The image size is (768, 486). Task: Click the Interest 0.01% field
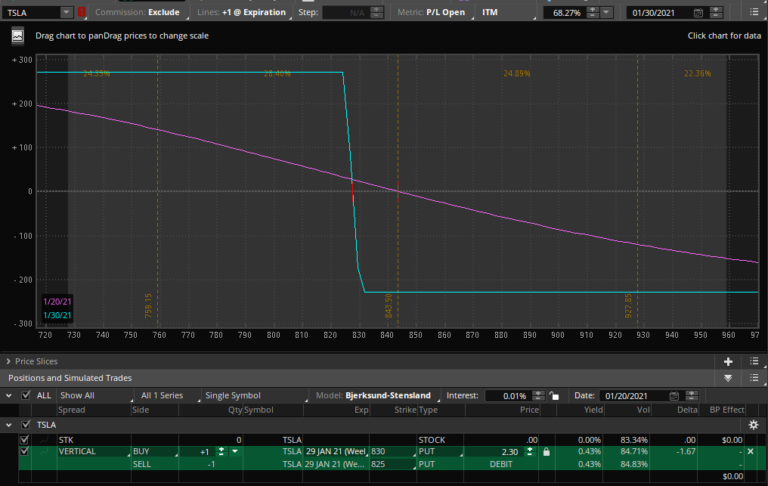tap(508, 396)
